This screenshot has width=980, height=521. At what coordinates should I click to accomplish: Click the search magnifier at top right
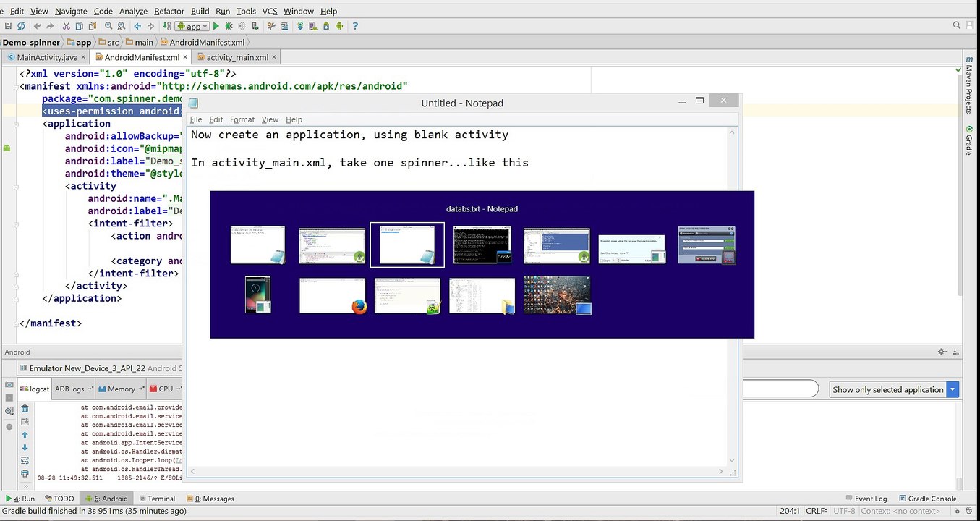[x=956, y=26]
